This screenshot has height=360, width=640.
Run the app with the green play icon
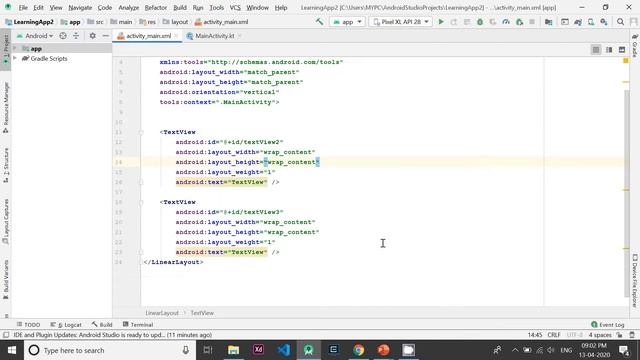click(441, 22)
